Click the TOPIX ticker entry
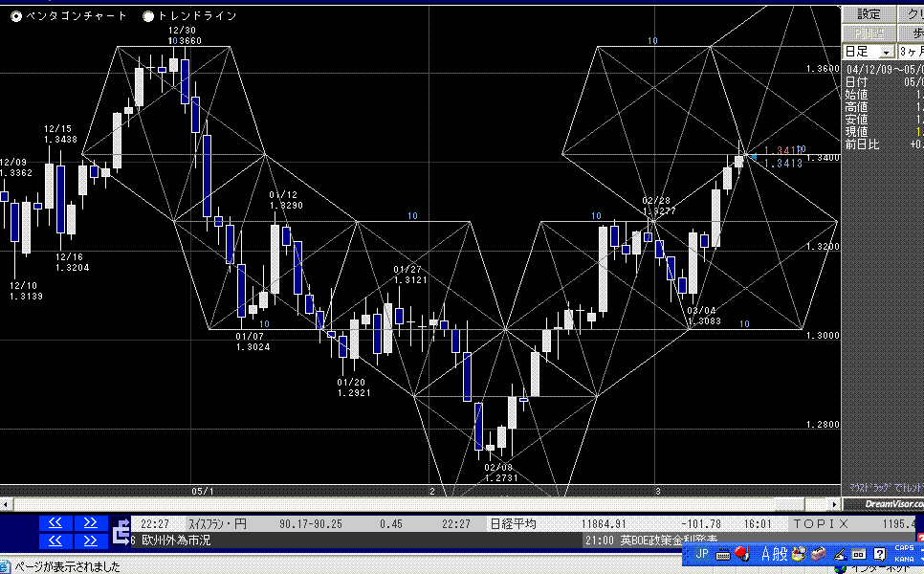The image size is (924, 574). (821, 524)
